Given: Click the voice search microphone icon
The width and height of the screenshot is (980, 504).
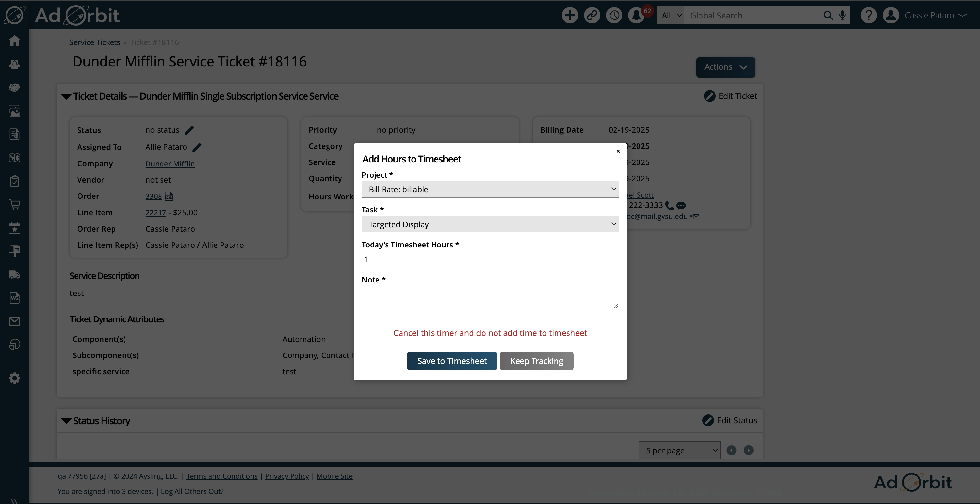Looking at the screenshot, I should 842,15.
